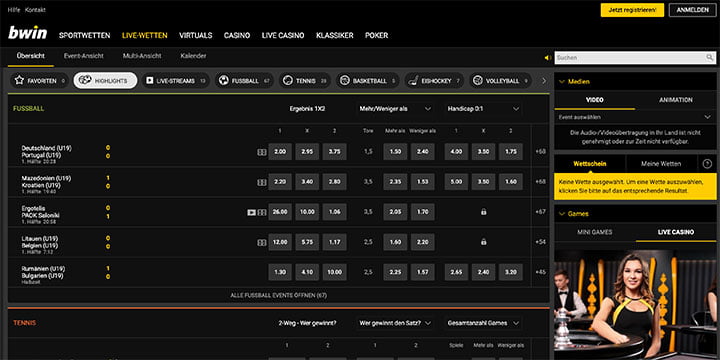Select draw odds 3.40 for Mazedonien match
The height and width of the screenshot is (360, 720).
[x=307, y=182]
